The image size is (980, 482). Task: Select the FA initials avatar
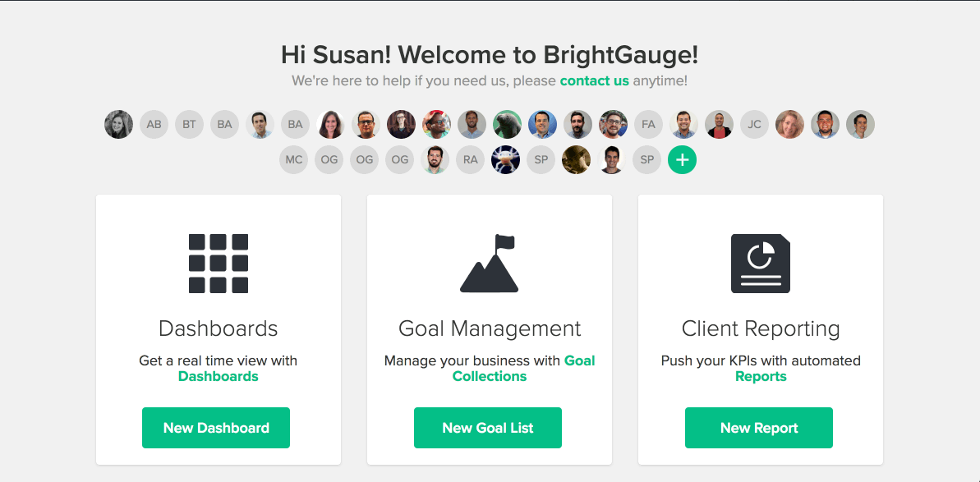click(648, 124)
